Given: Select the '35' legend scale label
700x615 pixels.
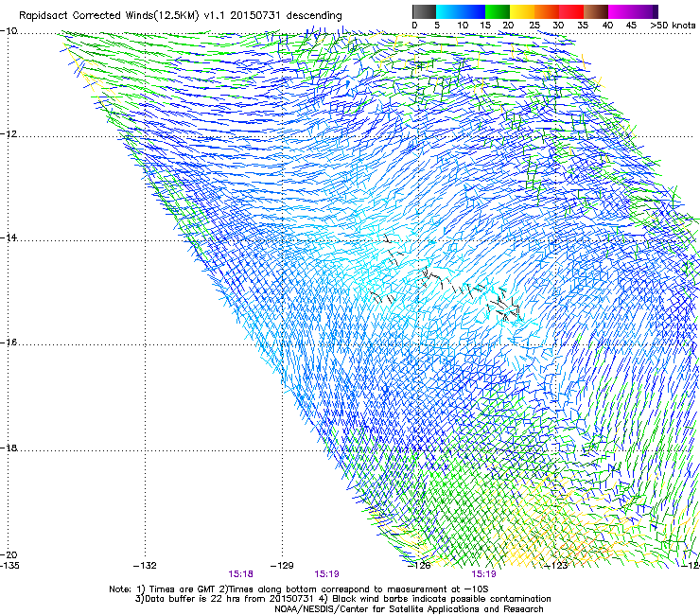Looking at the screenshot, I should (583, 25).
